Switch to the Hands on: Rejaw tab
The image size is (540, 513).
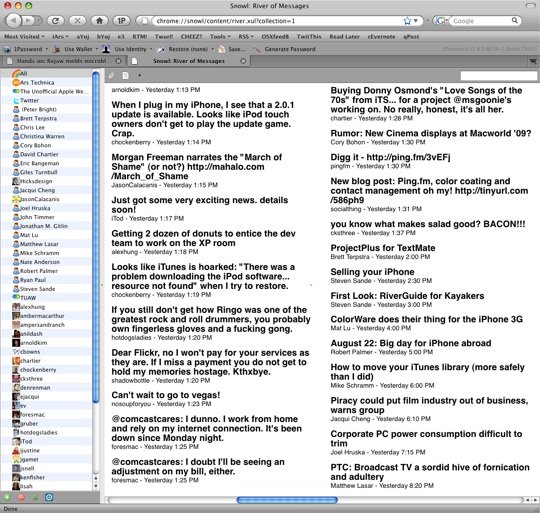[x=63, y=61]
